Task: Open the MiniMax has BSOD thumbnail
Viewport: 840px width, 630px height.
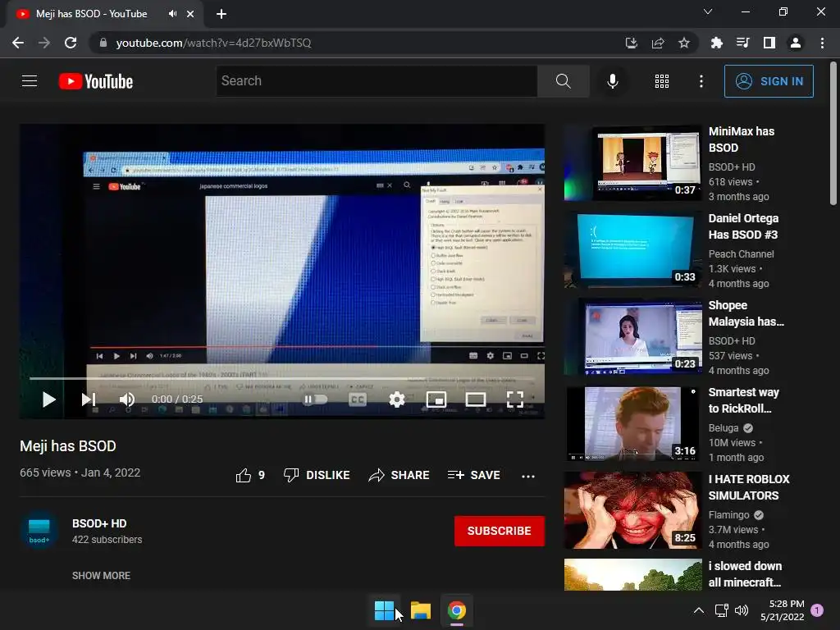Action: 632,163
